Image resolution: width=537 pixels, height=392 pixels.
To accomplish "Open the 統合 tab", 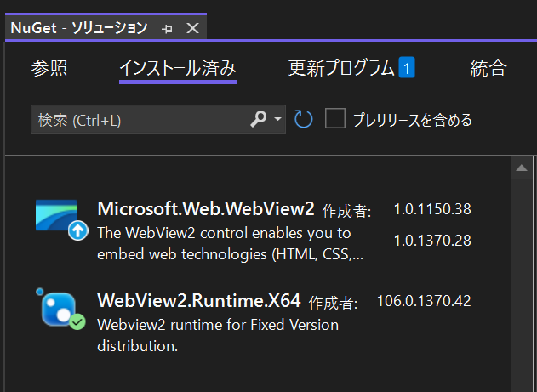I will (x=488, y=68).
